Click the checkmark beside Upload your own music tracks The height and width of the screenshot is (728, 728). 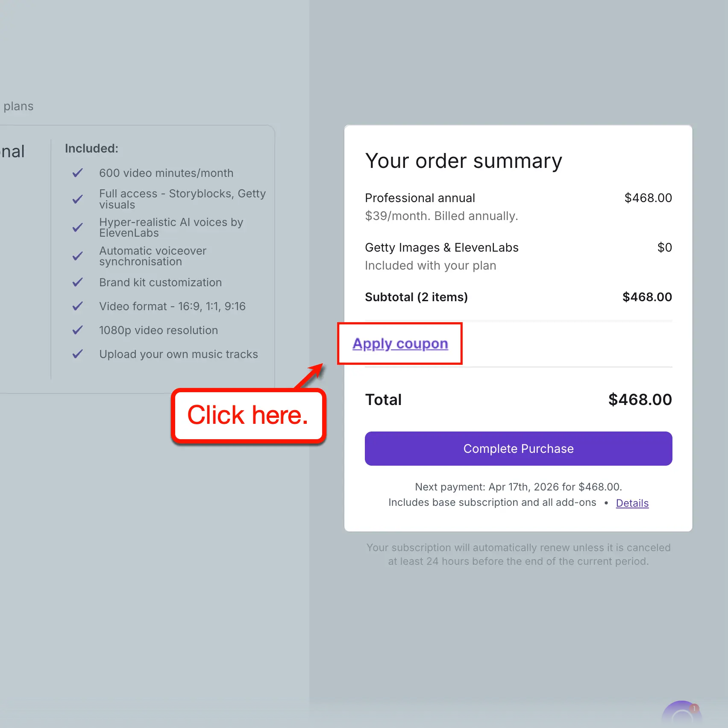78,354
